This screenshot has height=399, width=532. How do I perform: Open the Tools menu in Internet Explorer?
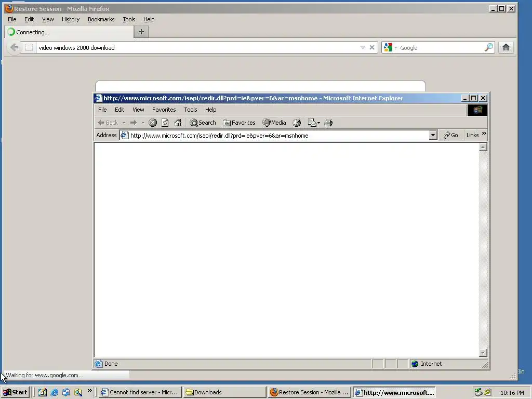[x=190, y=110]
